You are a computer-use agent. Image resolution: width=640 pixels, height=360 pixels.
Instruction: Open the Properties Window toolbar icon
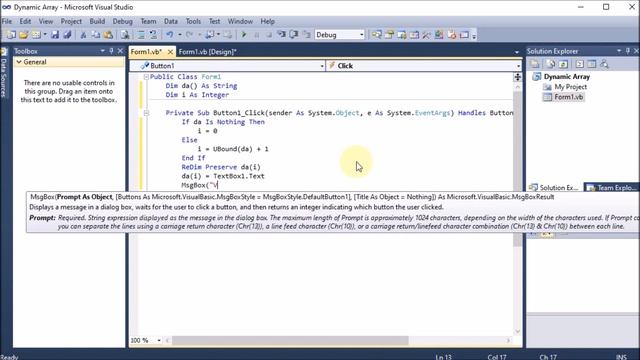[x=389, y=35]
